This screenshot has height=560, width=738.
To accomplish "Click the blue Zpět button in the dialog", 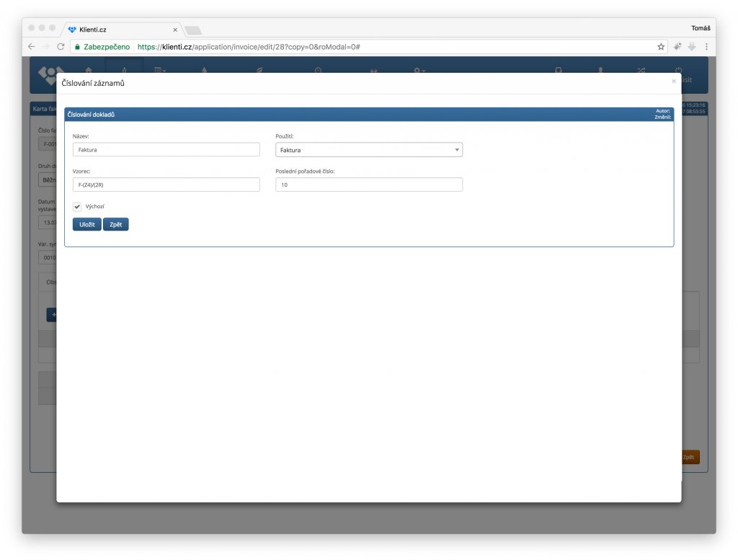I will coord(115,225).
